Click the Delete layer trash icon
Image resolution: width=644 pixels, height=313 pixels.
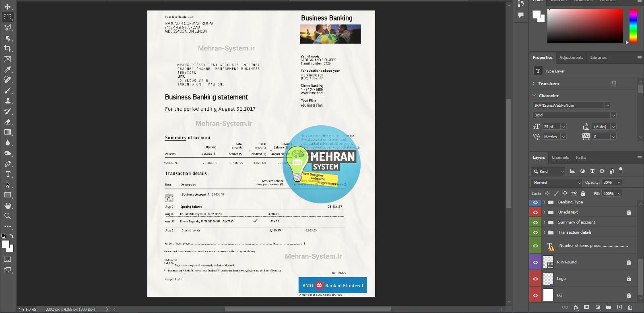pyautogui.click(x=630, y=307)
